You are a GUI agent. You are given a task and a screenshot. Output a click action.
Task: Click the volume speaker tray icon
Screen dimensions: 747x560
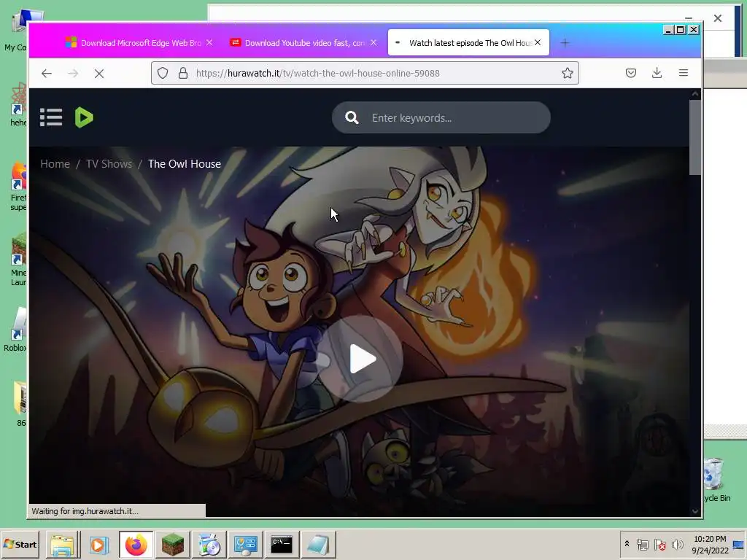coord(677,544)
